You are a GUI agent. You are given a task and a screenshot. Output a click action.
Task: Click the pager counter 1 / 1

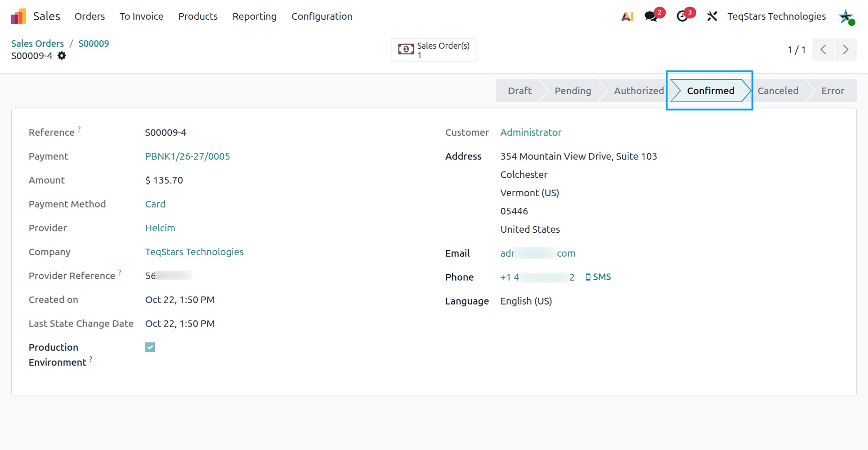796,50
